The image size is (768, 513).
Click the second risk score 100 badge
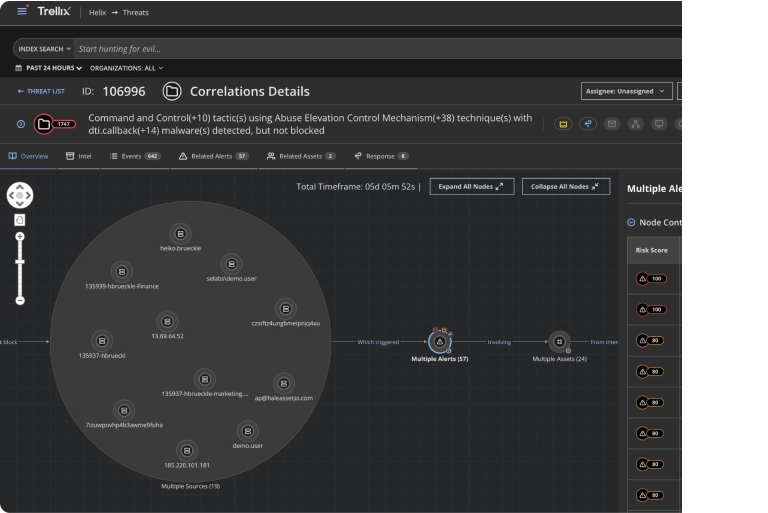(x=651, y=310)
